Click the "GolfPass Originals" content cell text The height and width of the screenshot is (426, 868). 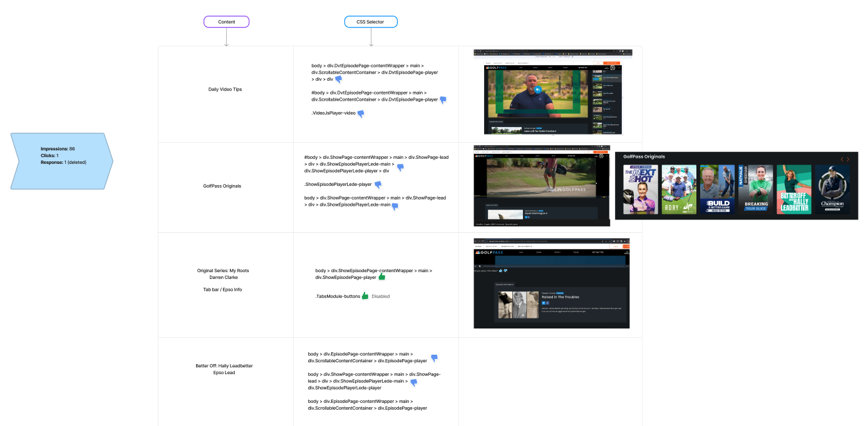pyautogui.click(x=222, y=186)
